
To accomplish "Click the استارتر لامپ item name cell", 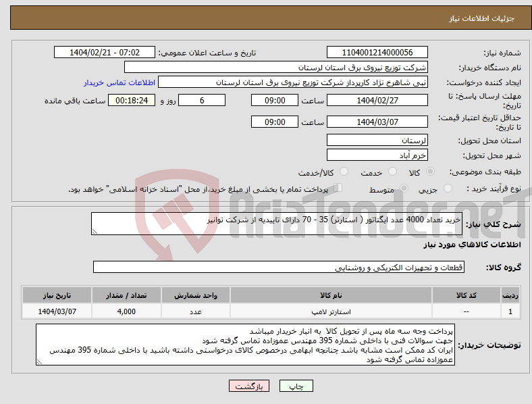I will [331, 311].
